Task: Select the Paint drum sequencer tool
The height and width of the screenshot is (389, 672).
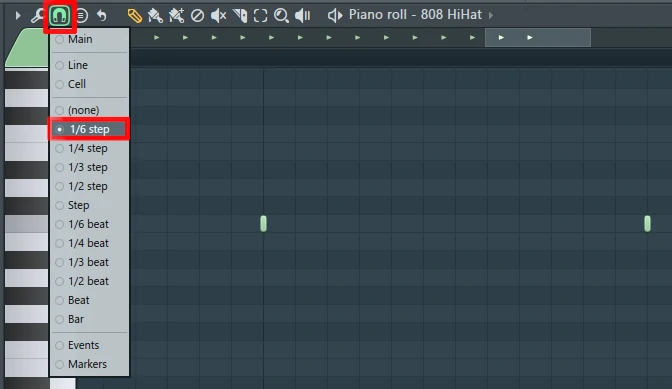Action: tap(176, 16)
